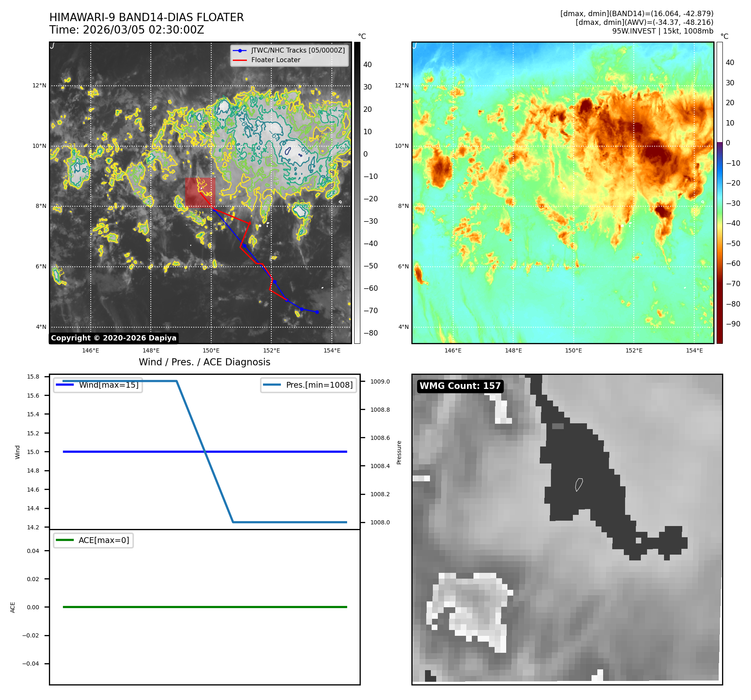Click the red Floater Locator legend line
Screen dimensions: 751x700
[240, 60]
